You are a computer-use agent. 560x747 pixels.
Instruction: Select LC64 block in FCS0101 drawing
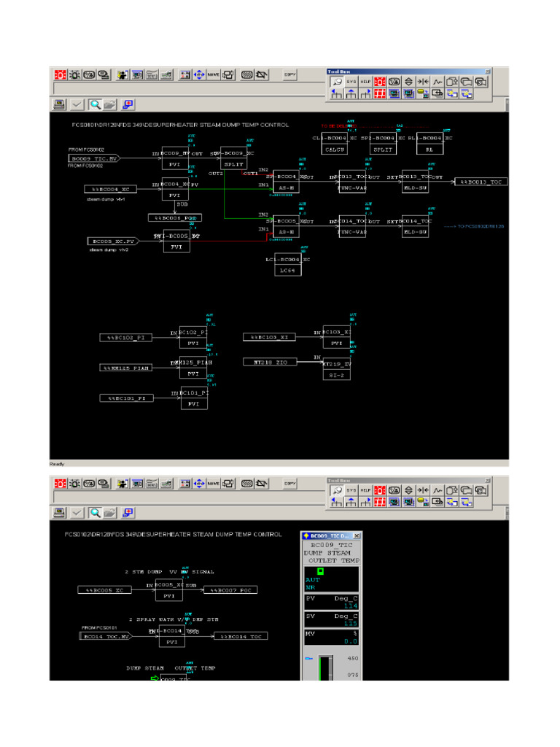pyautogui.click(x=287, y=265)
